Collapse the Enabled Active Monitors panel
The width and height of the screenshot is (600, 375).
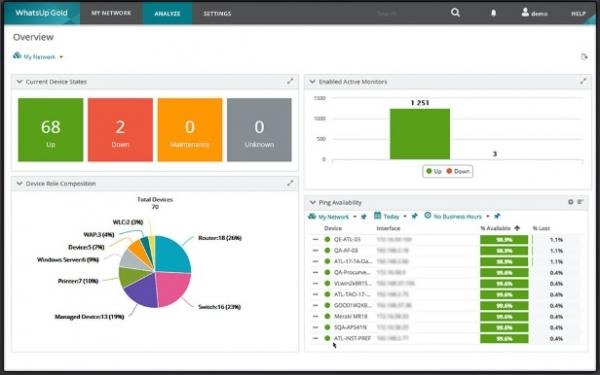click(x=313, y=82)
